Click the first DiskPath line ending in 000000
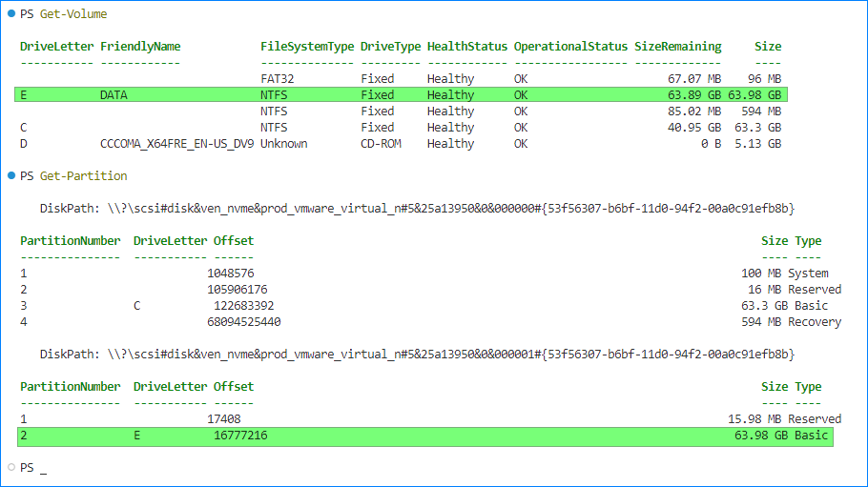Screen dimensions: 868x487 (417, 209)
